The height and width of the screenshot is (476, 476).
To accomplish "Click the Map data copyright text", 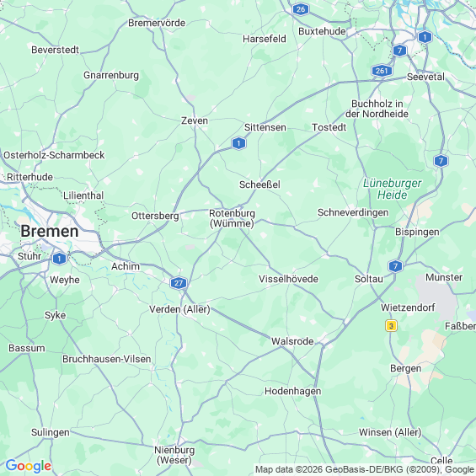I will (x=365, y=469).
